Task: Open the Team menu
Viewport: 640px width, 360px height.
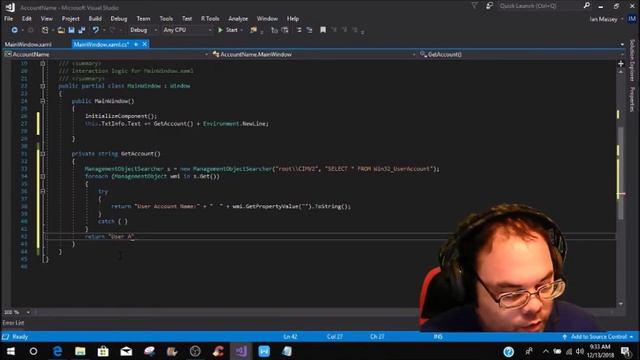Action: pyautogui.click(x=143, y=19)
